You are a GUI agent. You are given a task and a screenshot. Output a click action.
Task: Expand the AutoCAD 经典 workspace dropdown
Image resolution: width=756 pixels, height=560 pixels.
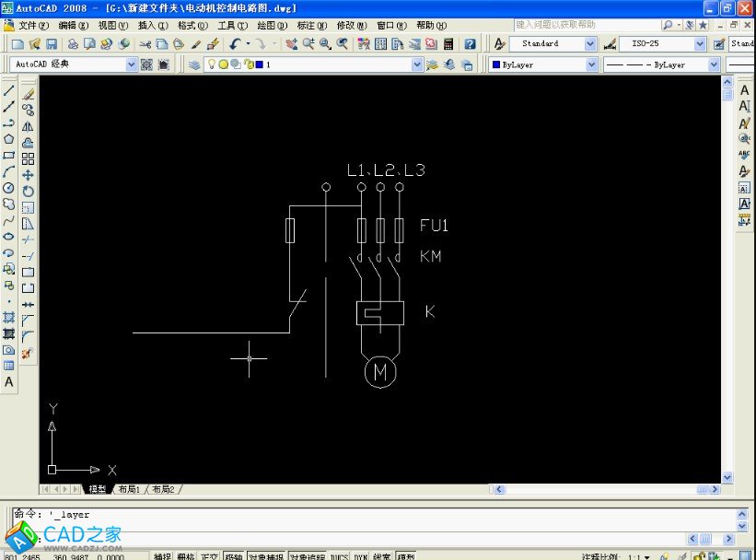[x=130, y=64]
